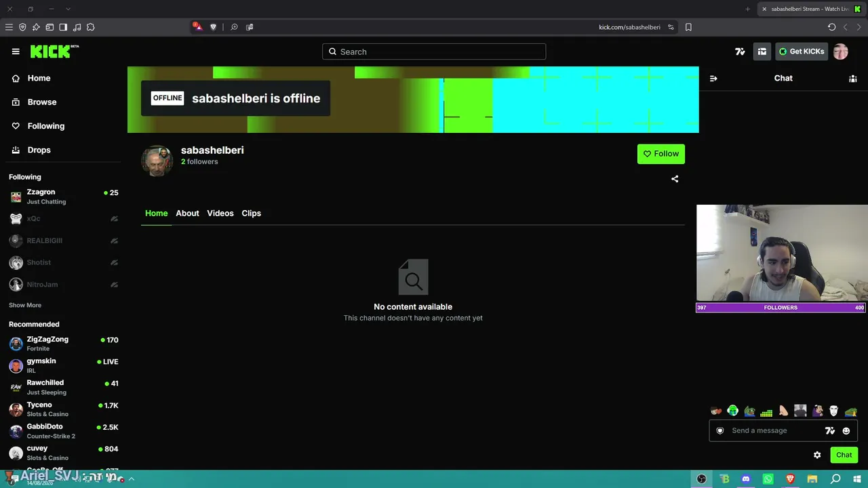Open the 7TV icon in top navigation

740,52
